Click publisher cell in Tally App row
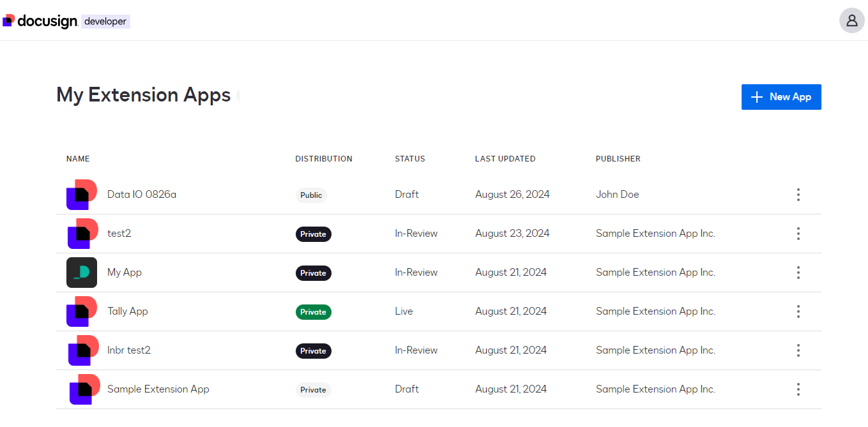The height and width of the screenshot is (427, 868). pyautogui.click(x=655, y=311)
